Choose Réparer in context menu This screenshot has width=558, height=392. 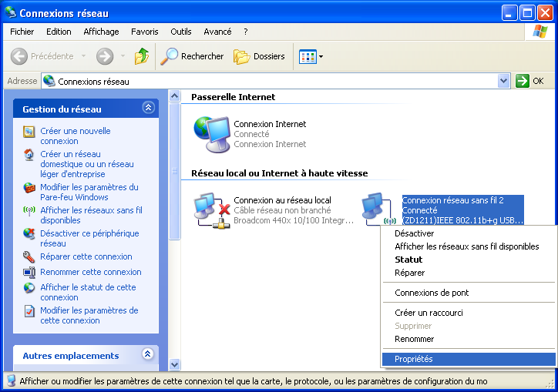click(409, 273)
